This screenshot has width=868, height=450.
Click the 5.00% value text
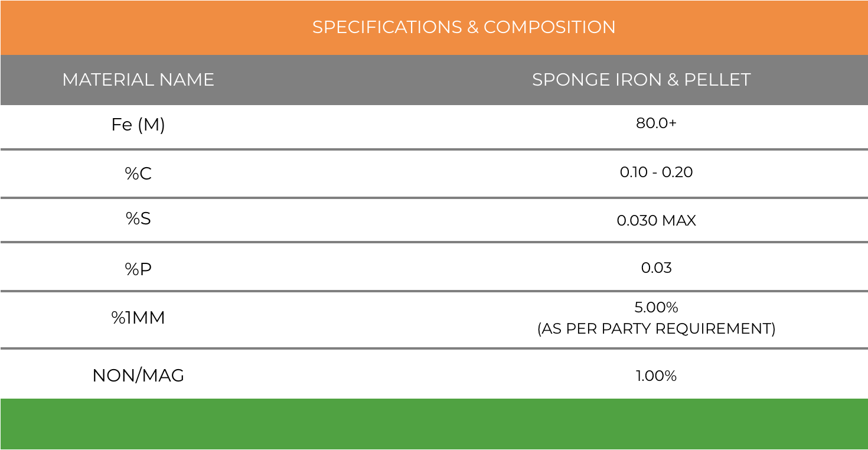[x=656, y=307]
